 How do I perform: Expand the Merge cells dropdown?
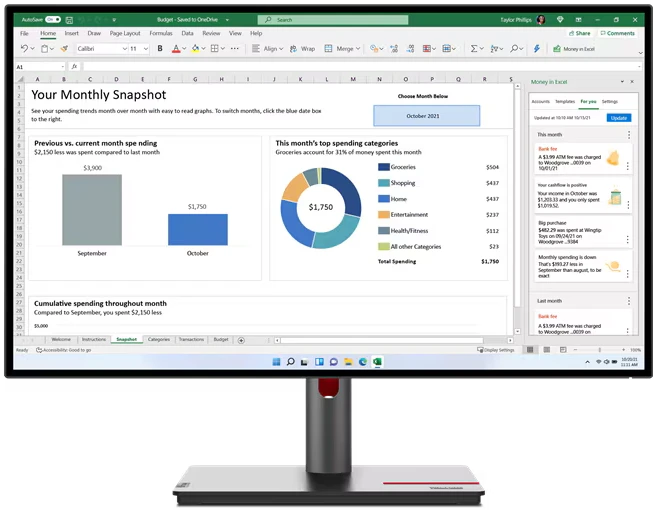[359, 48]
